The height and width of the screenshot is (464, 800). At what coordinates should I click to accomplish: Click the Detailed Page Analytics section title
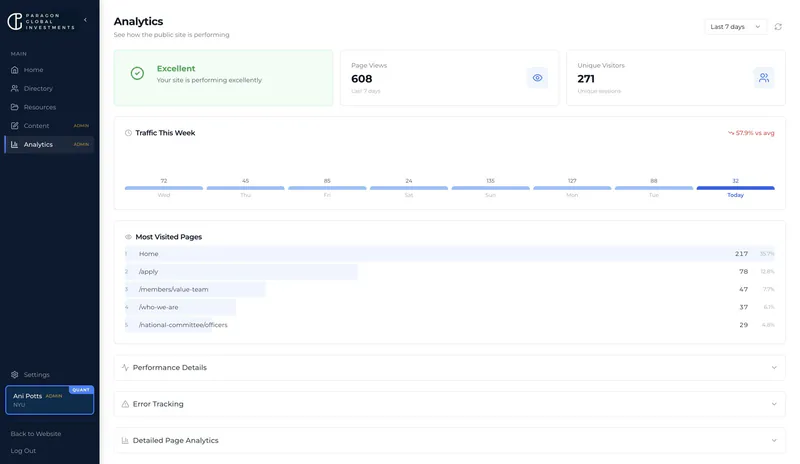pos(176,441)
